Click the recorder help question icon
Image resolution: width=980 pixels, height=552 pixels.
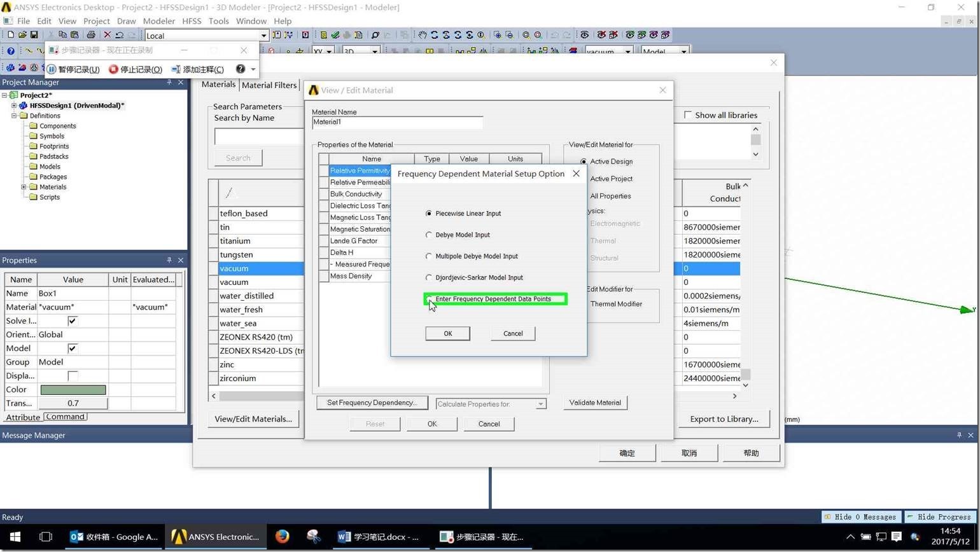point(240,69)
